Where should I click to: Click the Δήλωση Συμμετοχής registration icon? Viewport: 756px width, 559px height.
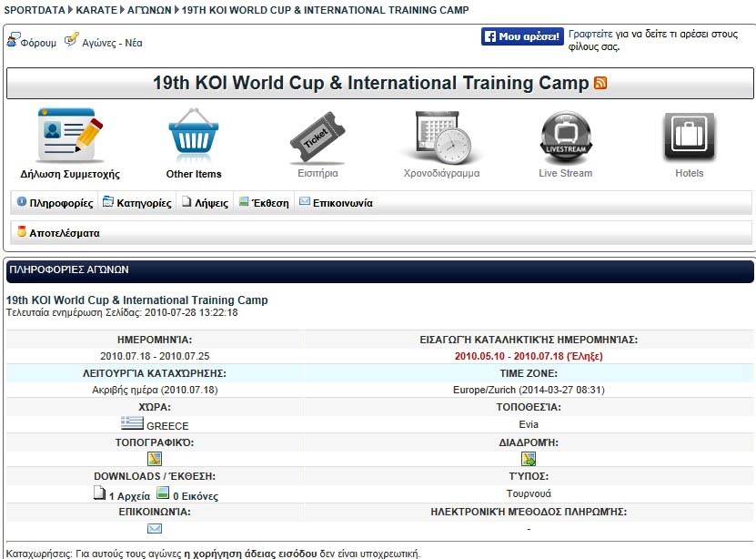point(69,137)
